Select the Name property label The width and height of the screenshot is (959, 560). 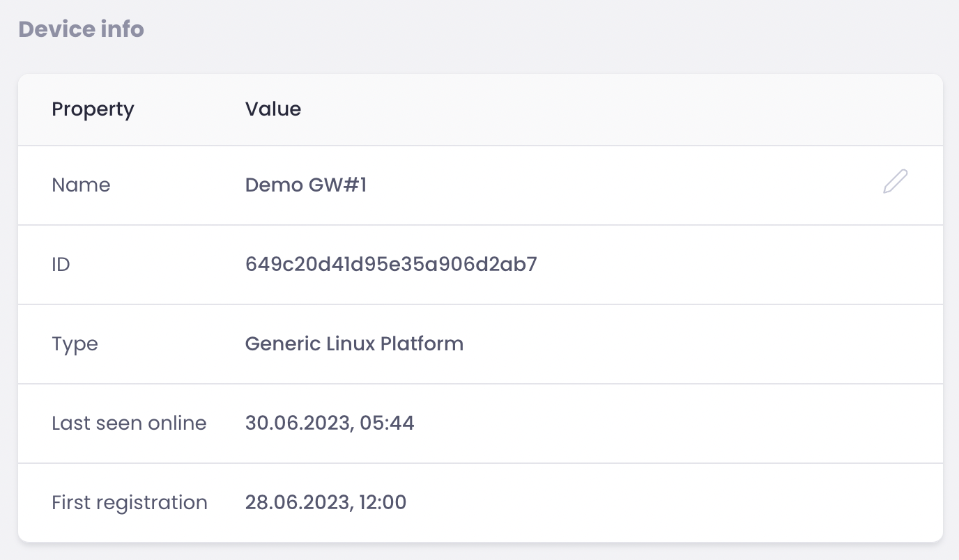click(81, 185)
